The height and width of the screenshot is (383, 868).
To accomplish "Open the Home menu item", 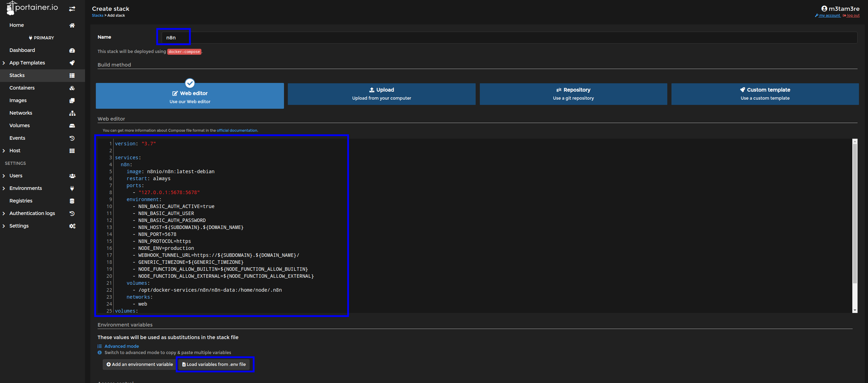I will [43, 25].
